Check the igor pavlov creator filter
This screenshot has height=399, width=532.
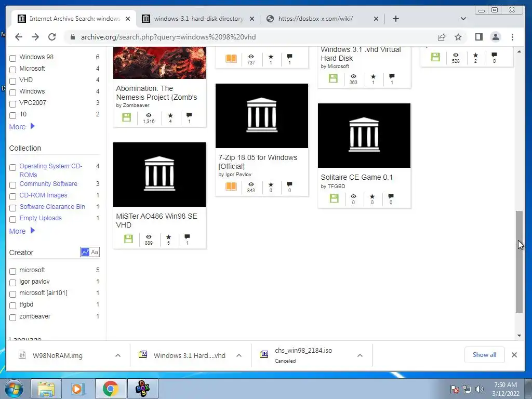(12, 283)
